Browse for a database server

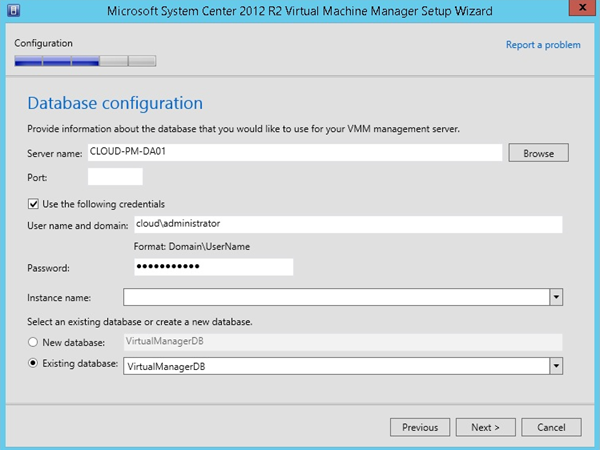[538, 153]
